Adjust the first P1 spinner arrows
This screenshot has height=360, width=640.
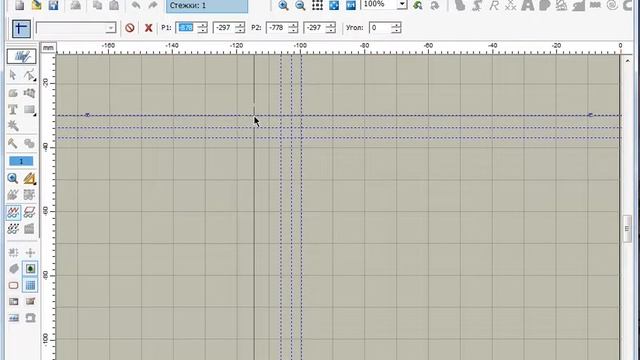point(202,28)
